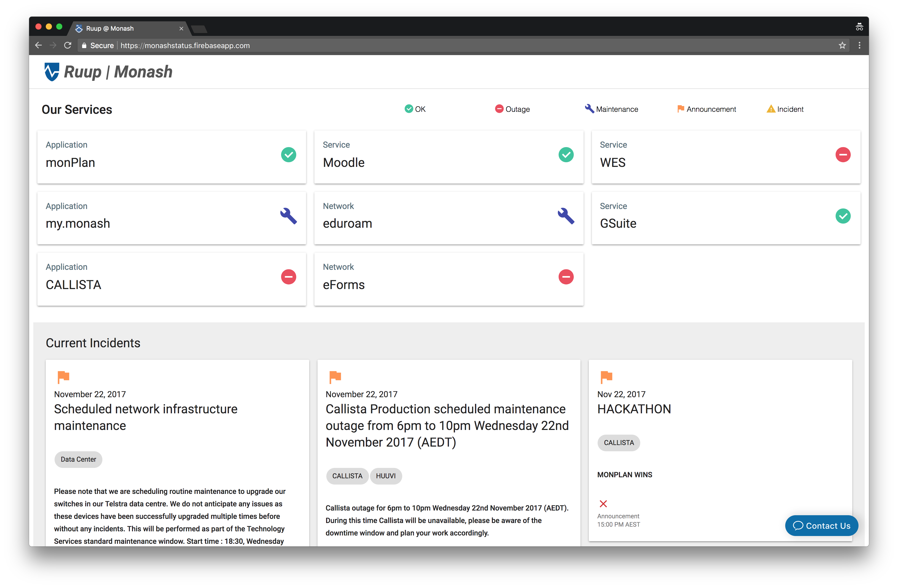Click the green check icon on GSuite card
Viewport: 898px width, 588px height.
pos(843,216)
